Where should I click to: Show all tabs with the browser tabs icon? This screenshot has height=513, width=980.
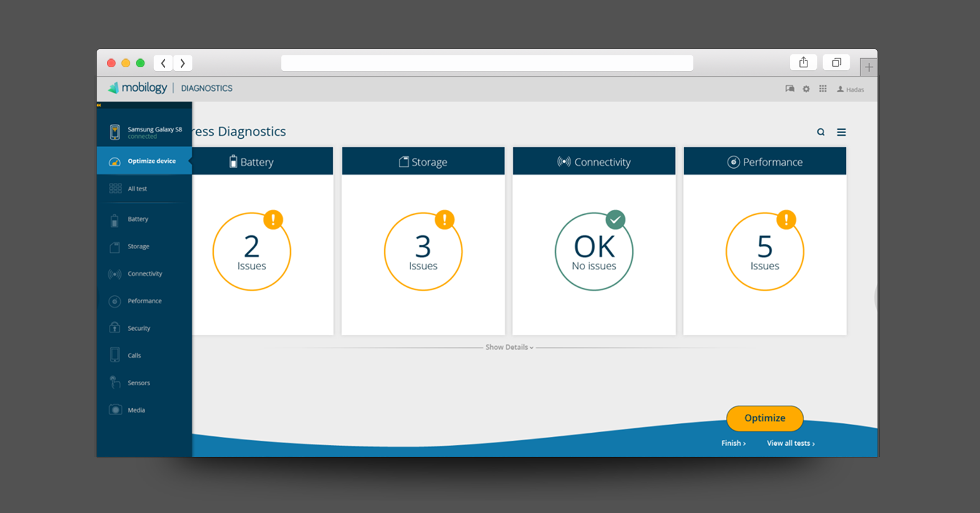click(x=837, y=62)
